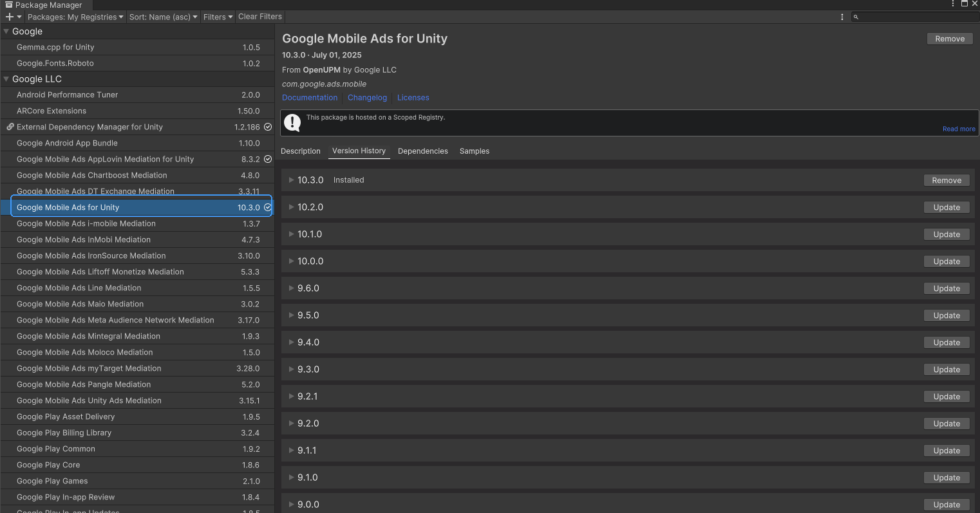980x513 pixels.
Task: Select Google Play Asset Delivery package
Action: (137, 416)
